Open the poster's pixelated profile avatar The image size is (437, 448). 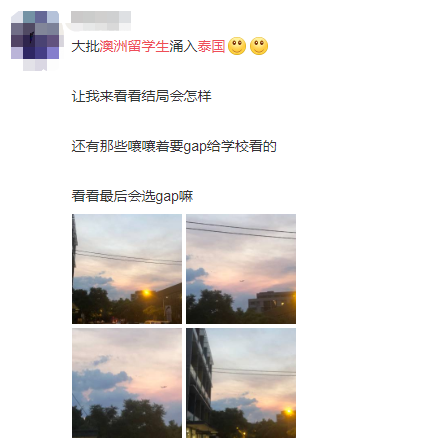pyautogui.click(x=35, y=35)
